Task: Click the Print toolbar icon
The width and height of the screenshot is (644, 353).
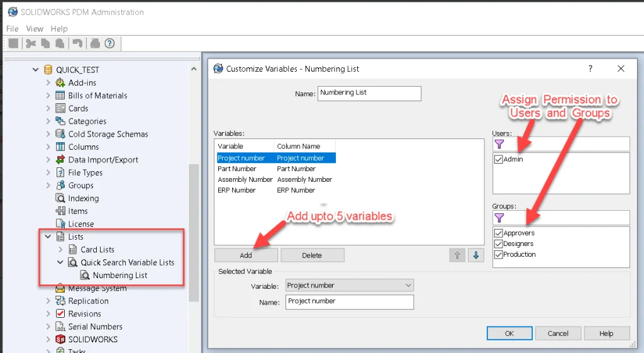Action: [x=95, y=43]
